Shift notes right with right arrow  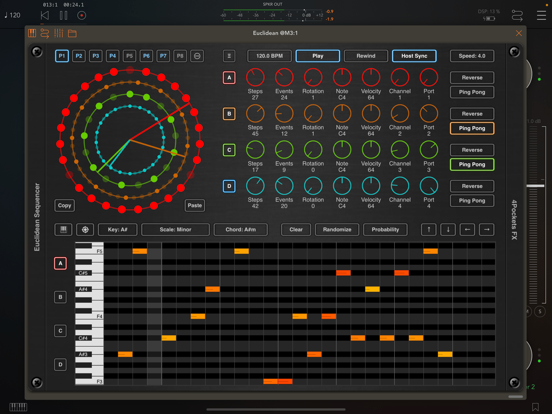coord(487,230)
